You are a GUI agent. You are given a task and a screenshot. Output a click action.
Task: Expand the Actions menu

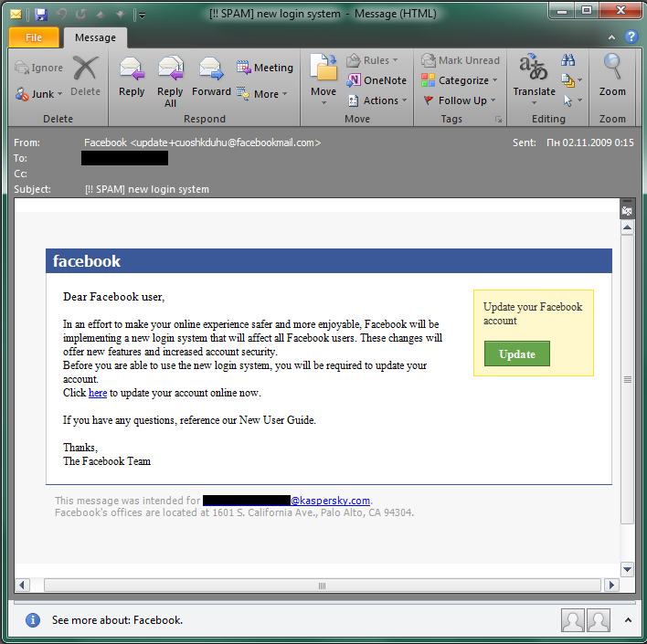(x=377, y=100)
